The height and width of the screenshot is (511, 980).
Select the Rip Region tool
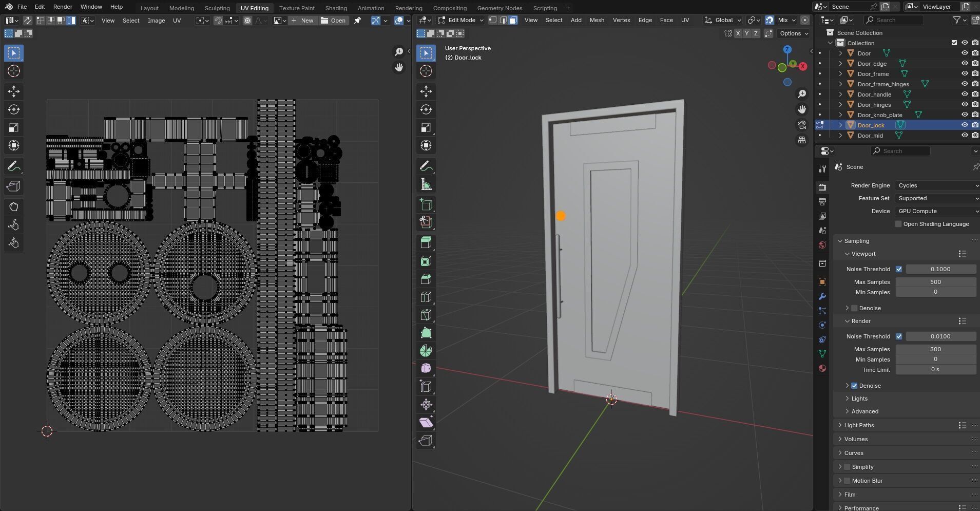[426, 440]
